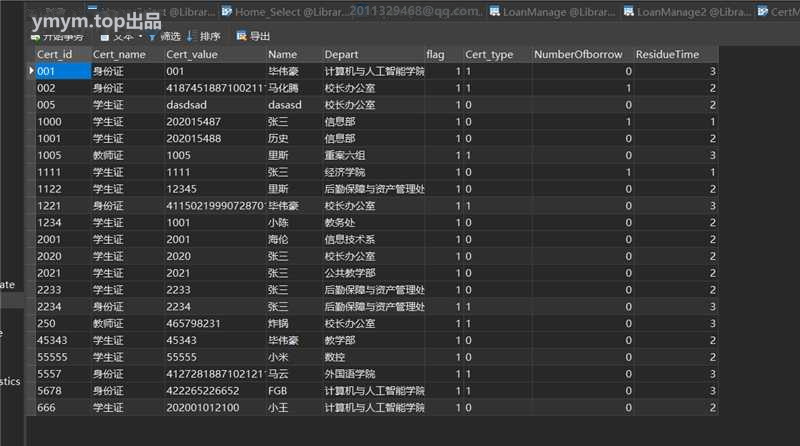Viewport: 800px width, 446px height.
Task: Switch to the LoanManage @Librar tab
Action: pyautogui.click(x=553, y=12)
